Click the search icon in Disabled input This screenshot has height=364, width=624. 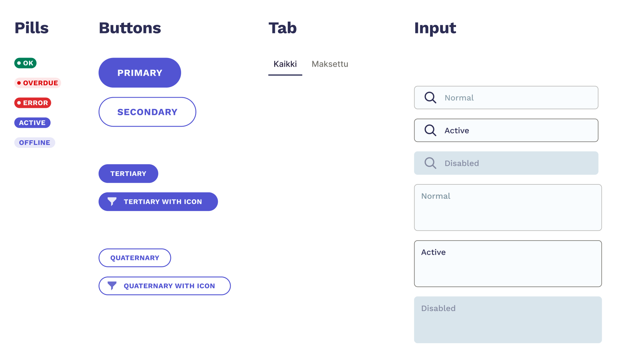point(430,163)
